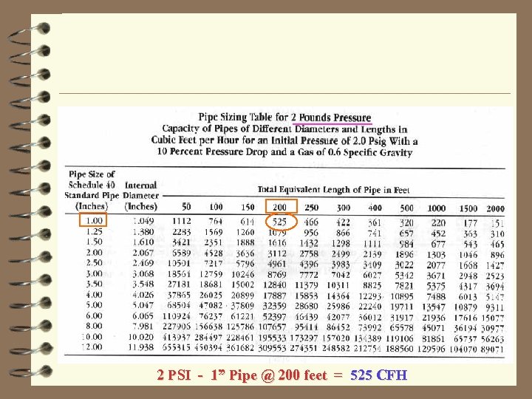Click internal diameter 4.026 cell

[x=143, y=295]
